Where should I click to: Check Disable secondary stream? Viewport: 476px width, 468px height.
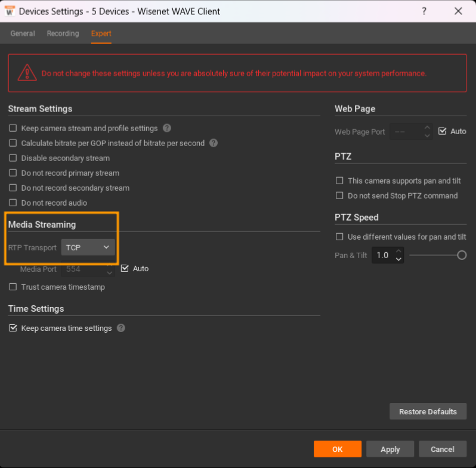pyautogui.click(x=13, y=158)
